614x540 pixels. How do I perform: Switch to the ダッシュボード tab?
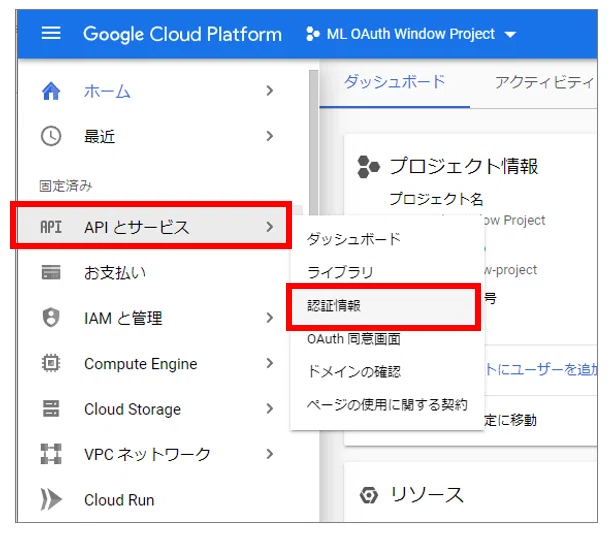click(394, 82)
